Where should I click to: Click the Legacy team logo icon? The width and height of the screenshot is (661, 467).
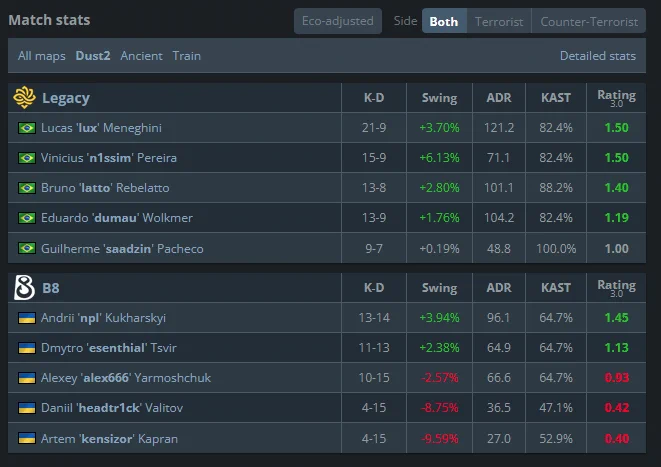click(x=24, y=97)
